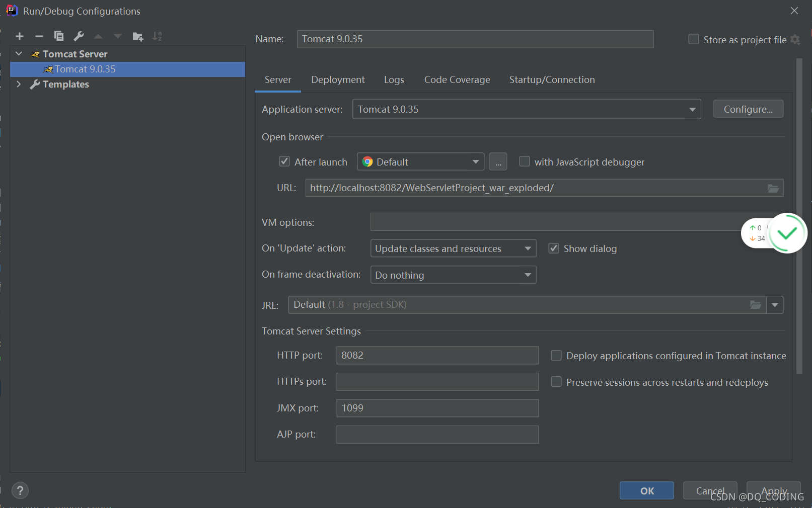The width and height of the screenshot is (812, 508).
Task: Browse URL using folder icon in URL field
Action: point(773,188)
